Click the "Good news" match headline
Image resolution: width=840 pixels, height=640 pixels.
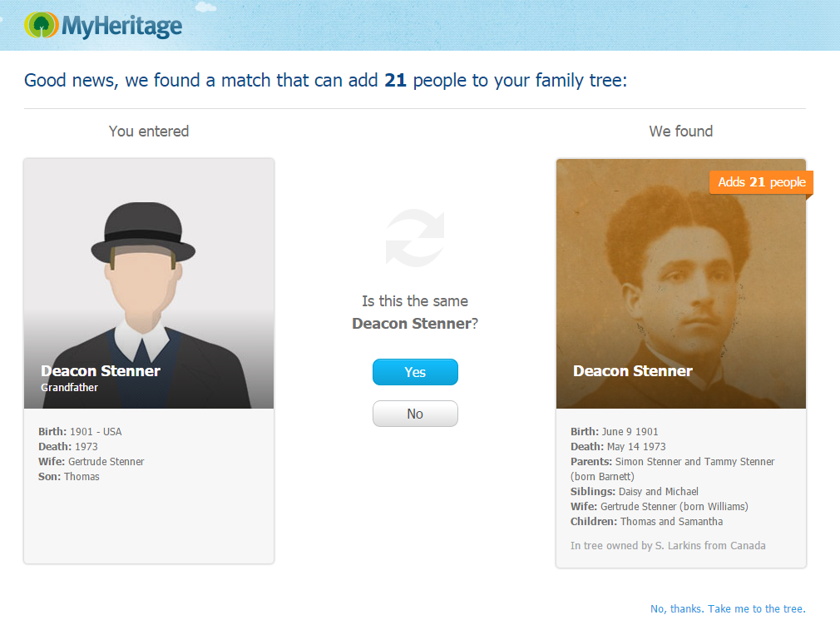tap(325, 81)
